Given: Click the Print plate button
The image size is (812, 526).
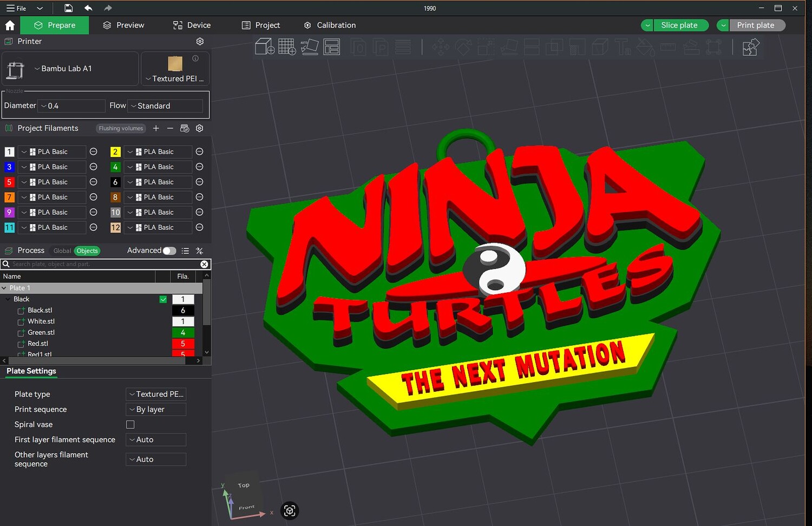Looking at the screenshot, I should click(757, 25).
